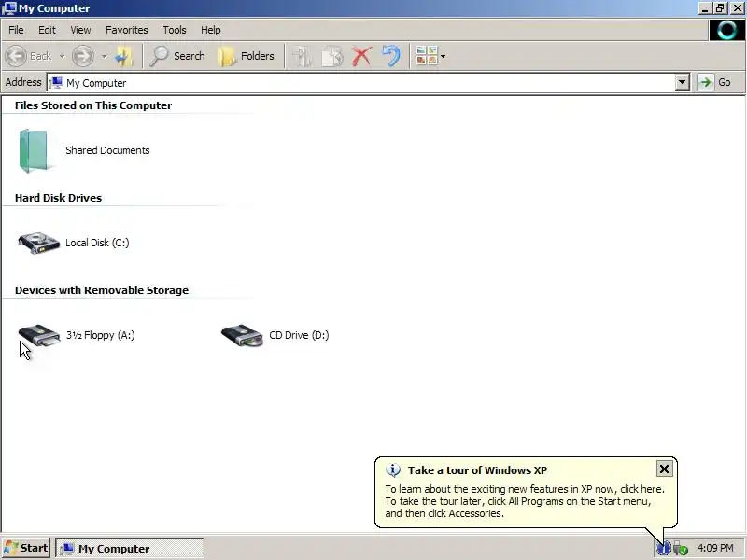Screen dimensions: 747x560
Task: Click the Safely Remove Hardware tray icon
Action: 681,549
